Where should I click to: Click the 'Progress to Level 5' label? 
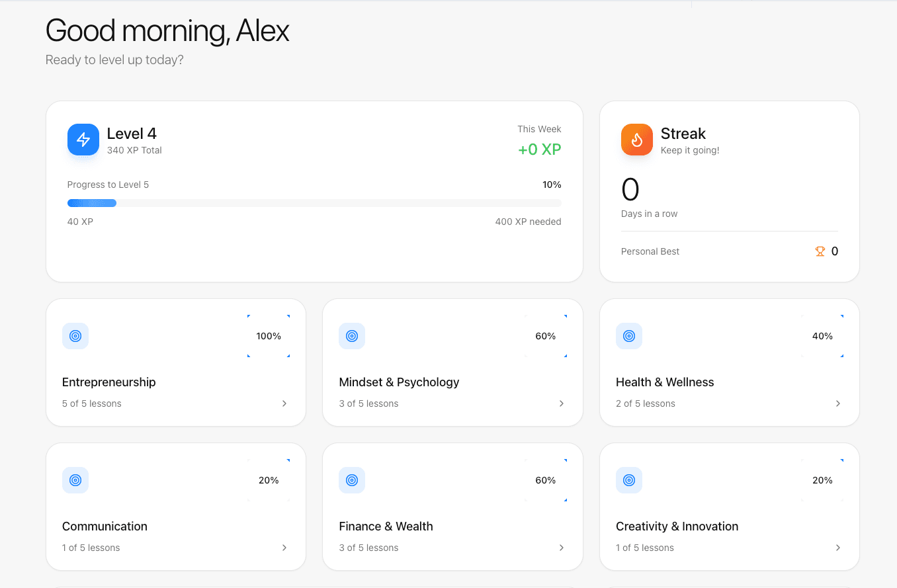pyautogui.click(x=108, y=185)
